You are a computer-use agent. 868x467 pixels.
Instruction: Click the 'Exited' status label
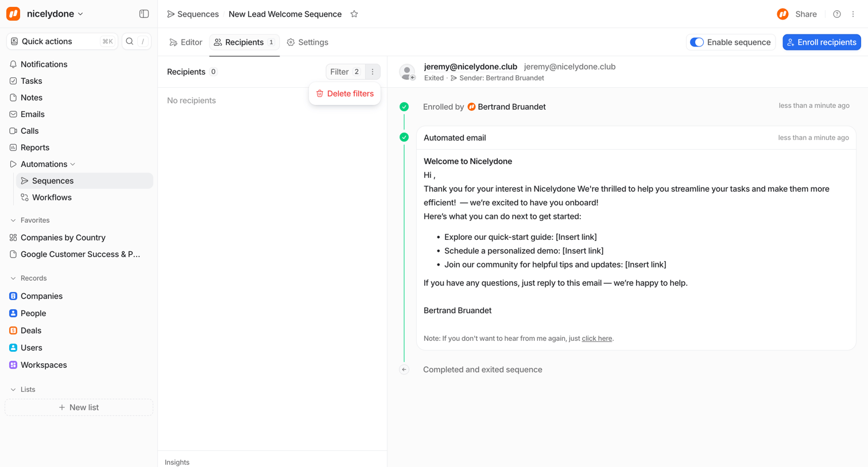pos(434,78)
